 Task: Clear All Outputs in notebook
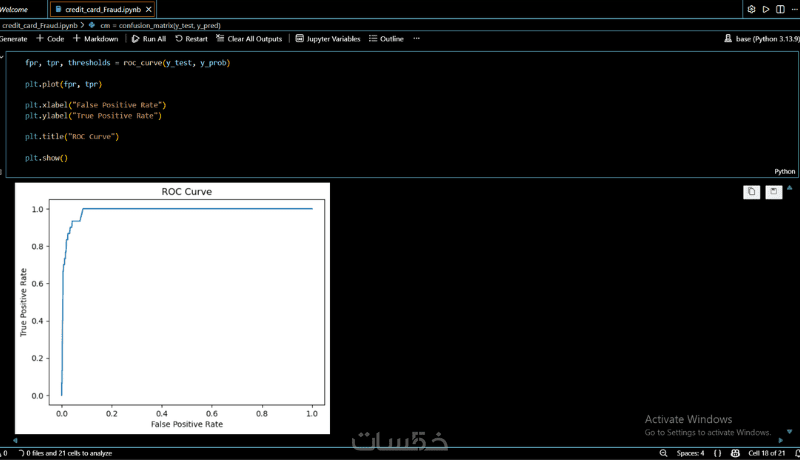[249, 39]
